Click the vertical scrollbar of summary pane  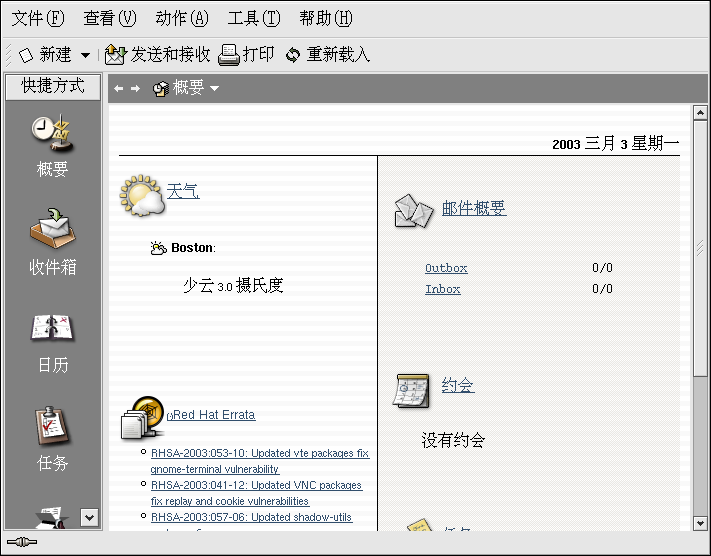coord(700,300)
